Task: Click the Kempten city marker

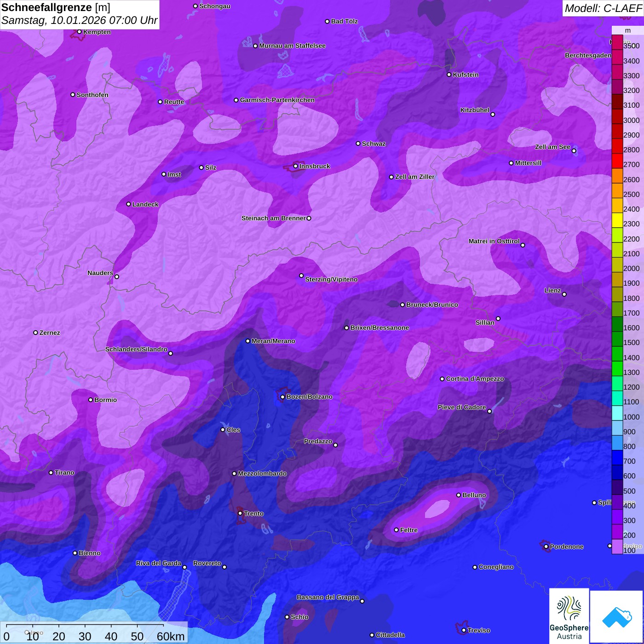Action: pos(80,32)
